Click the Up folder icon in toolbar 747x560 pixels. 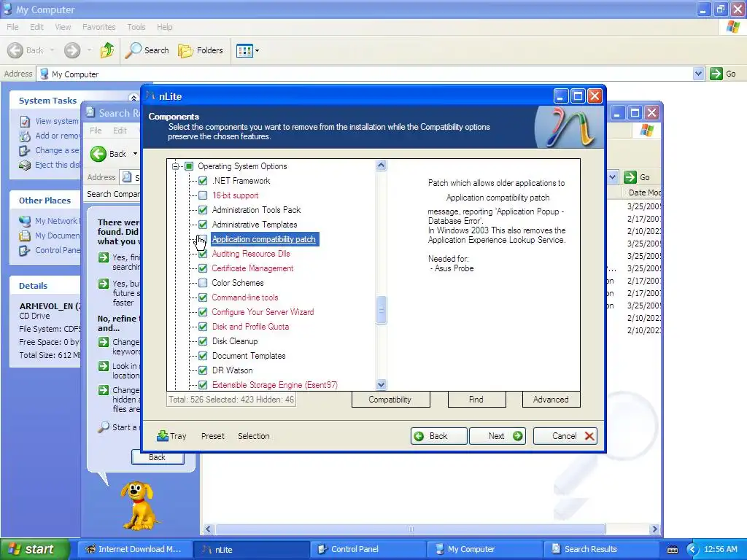click(107, 50)
